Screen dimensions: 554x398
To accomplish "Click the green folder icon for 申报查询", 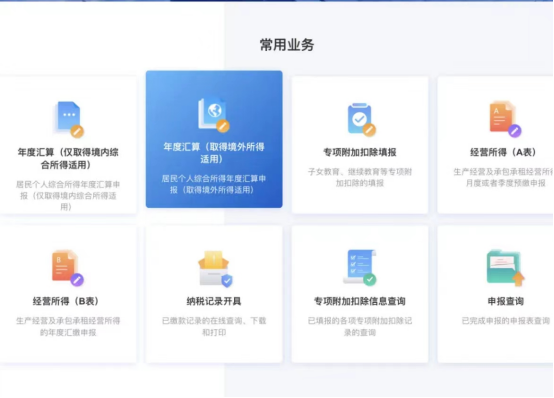I will 505,268.
